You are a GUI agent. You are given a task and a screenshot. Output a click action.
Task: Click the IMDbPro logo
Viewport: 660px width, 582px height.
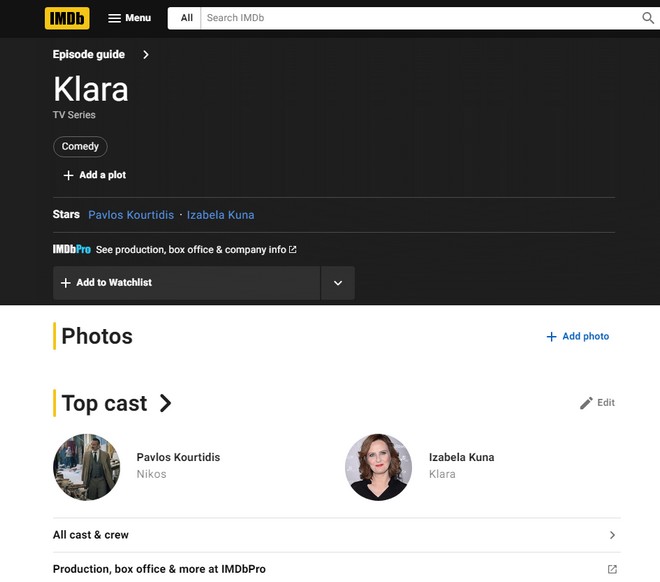pos(71,250)
